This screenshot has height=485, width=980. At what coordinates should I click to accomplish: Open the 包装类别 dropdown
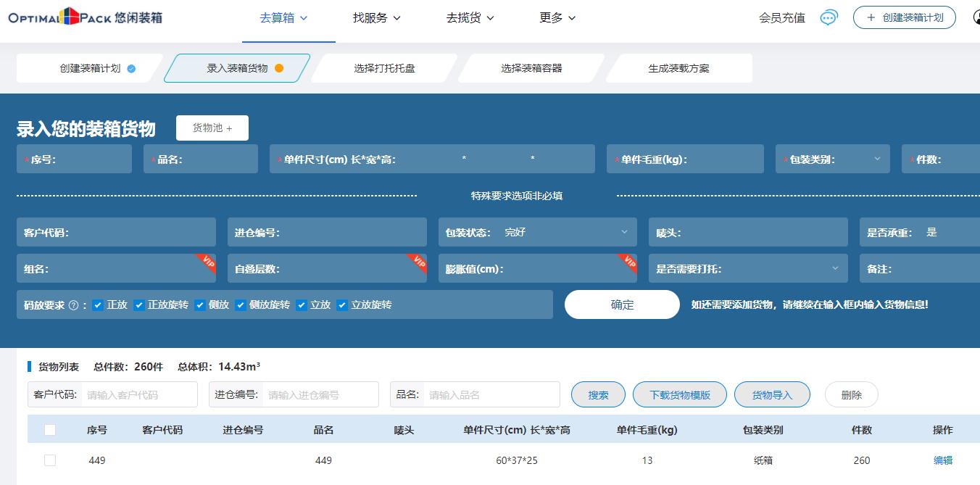click(877, 159)
